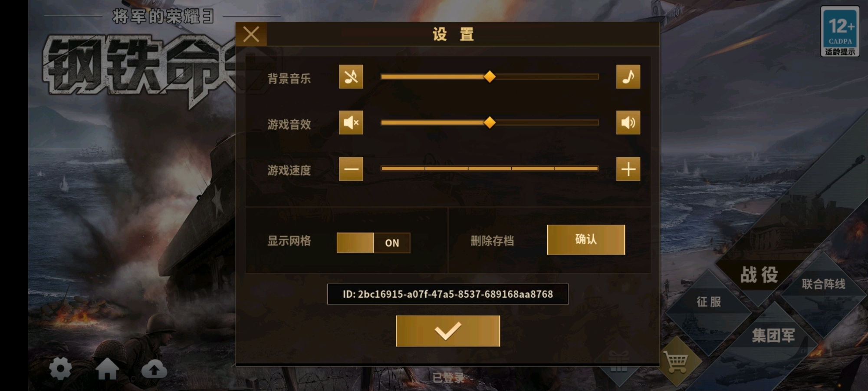Confirm settings with the checkmark button
868x391 pixels.
448,331
